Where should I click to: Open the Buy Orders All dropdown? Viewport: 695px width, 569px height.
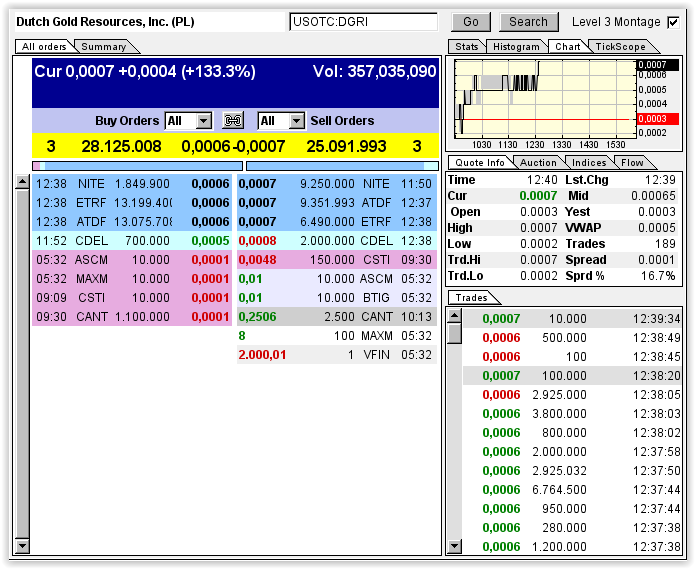coord(188,121)
